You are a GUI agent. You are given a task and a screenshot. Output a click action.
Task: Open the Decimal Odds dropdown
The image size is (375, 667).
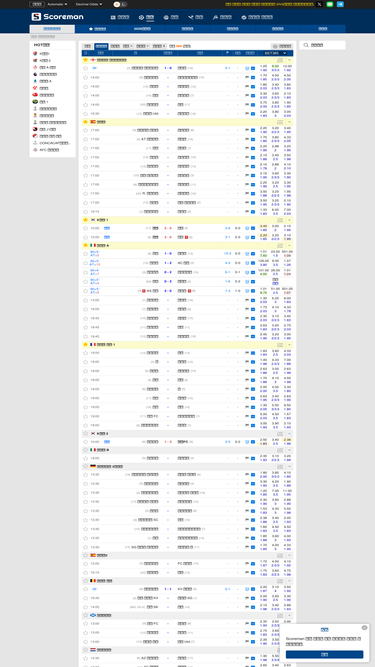(89, 4)
